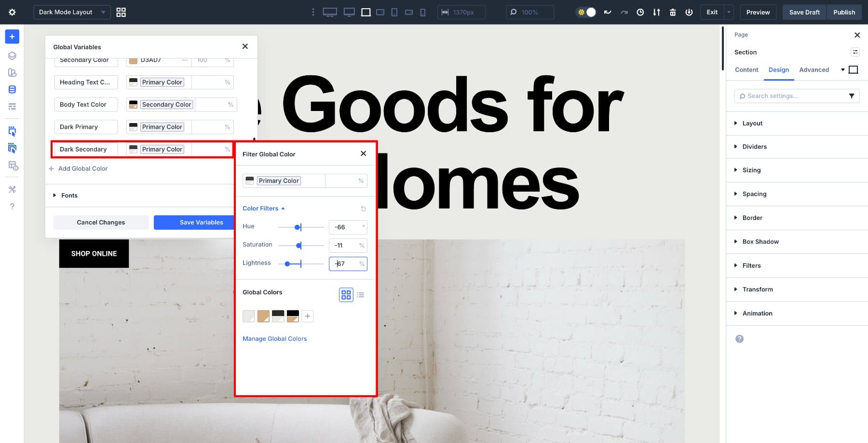
Task: Click the Save Draft button
Action: point(804,12)
